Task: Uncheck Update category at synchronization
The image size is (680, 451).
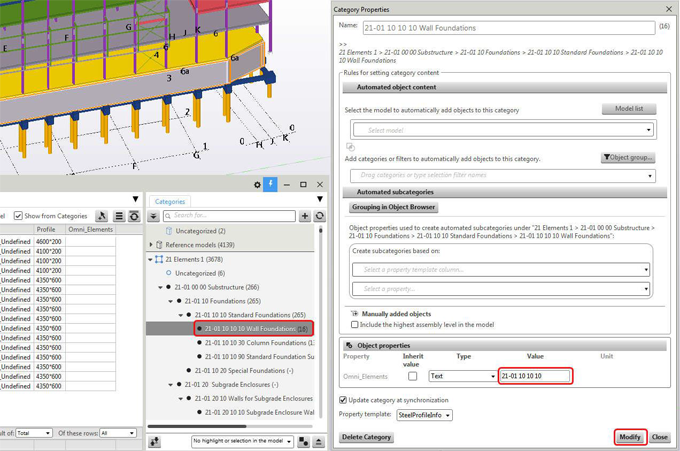Action: pos(345,400)
